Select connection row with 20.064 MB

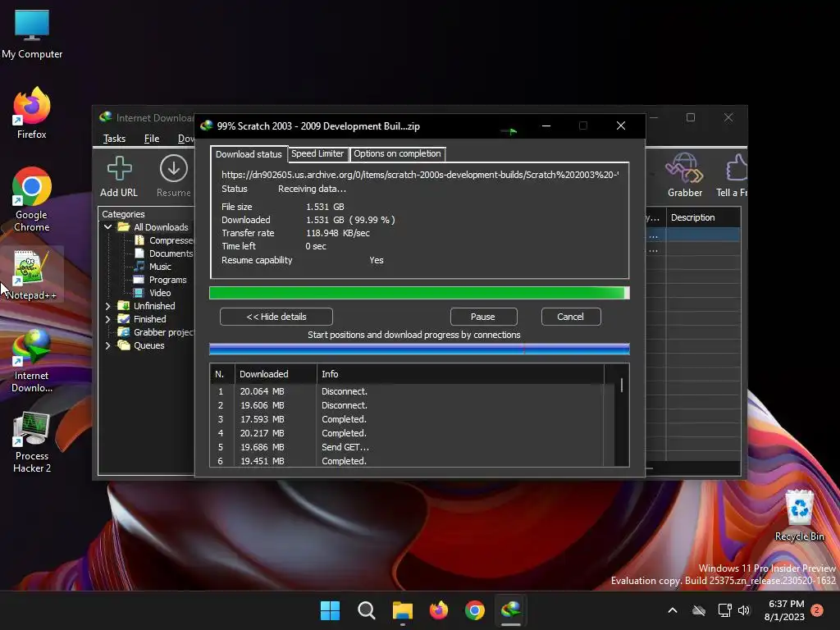click(x=407, y=391)
